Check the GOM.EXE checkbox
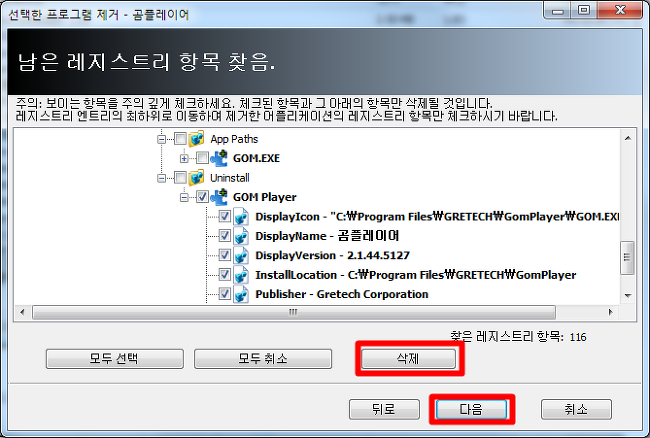The image size is (650, 438). tap(202, 158)
